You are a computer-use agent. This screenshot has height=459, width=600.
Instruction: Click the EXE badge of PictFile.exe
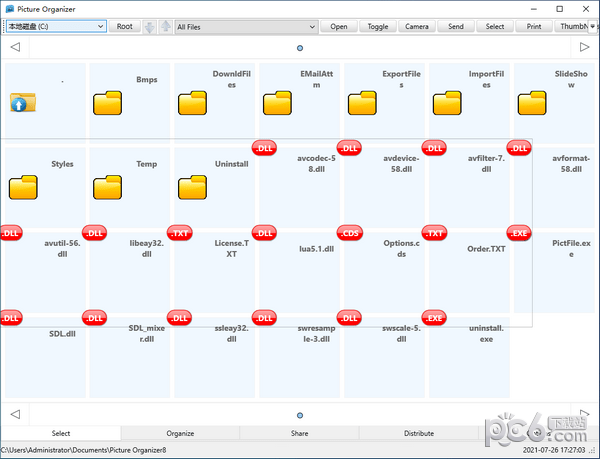tap(519, 233)
